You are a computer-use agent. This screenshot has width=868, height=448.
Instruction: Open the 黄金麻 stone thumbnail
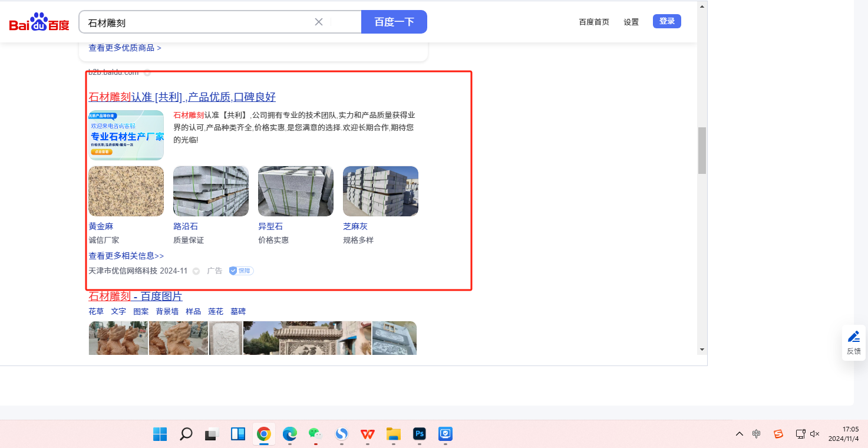pos(126,191)
